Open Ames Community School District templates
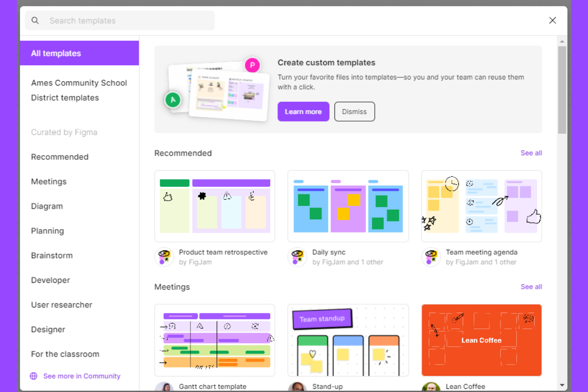This screenshot has width=588, height=392. click(79, 90)
